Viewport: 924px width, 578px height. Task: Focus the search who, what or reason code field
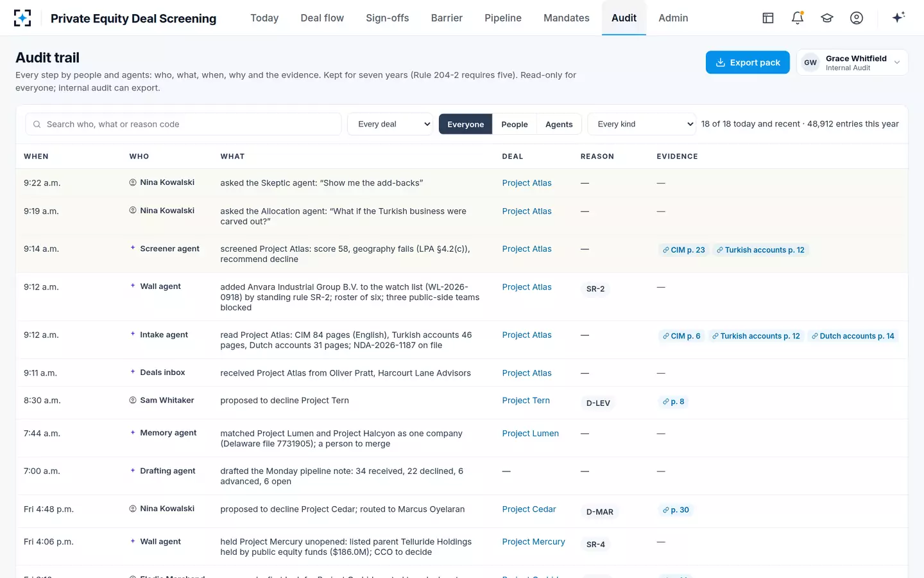point(184,124)
